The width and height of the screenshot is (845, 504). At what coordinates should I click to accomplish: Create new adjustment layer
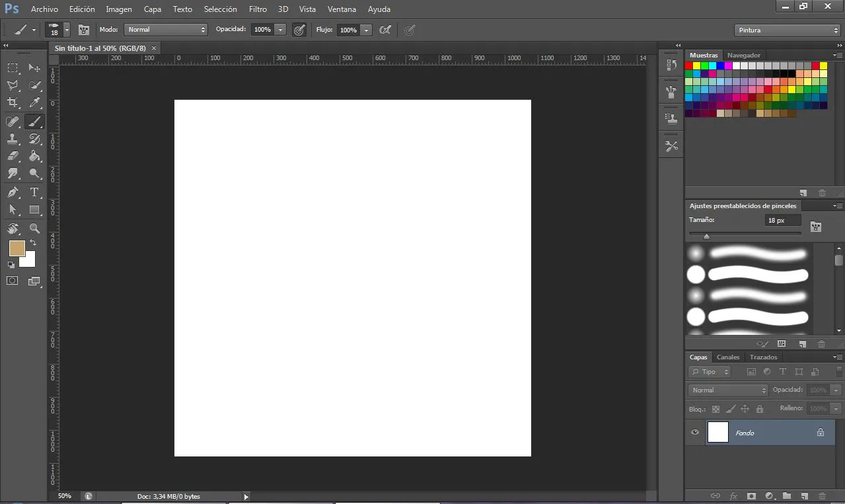769,495
